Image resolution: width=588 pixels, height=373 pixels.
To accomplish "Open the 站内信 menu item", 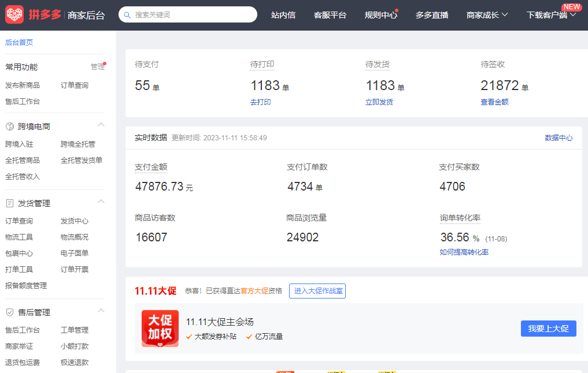I will (x=283, y=15).
